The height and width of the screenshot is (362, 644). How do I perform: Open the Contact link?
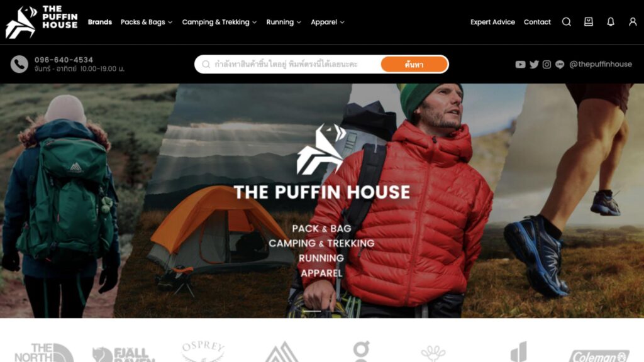pyautogui.click(x=537, y=22)
